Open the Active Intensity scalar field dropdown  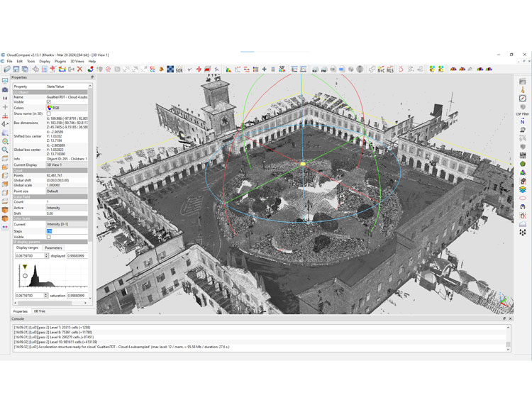click(x=67, y=208)
